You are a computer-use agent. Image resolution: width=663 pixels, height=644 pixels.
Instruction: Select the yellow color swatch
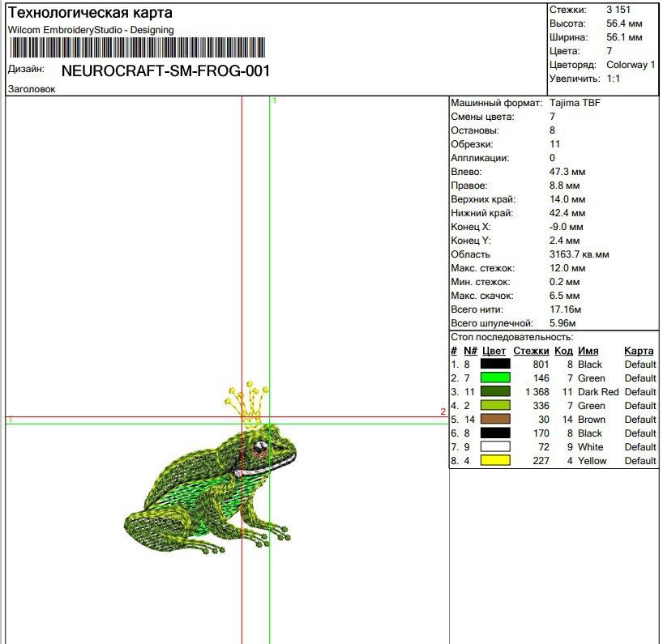pyautogui.click(x=495, y=460)
